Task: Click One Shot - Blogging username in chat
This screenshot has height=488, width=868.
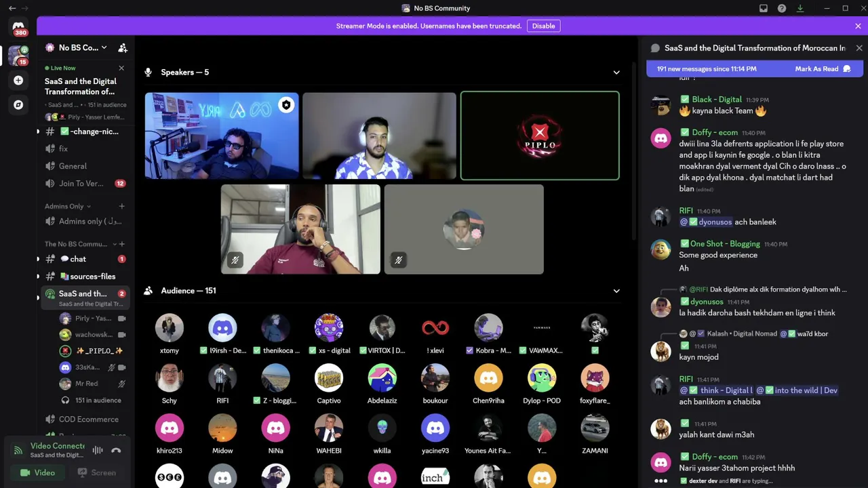Action: (x=725, y=244)
